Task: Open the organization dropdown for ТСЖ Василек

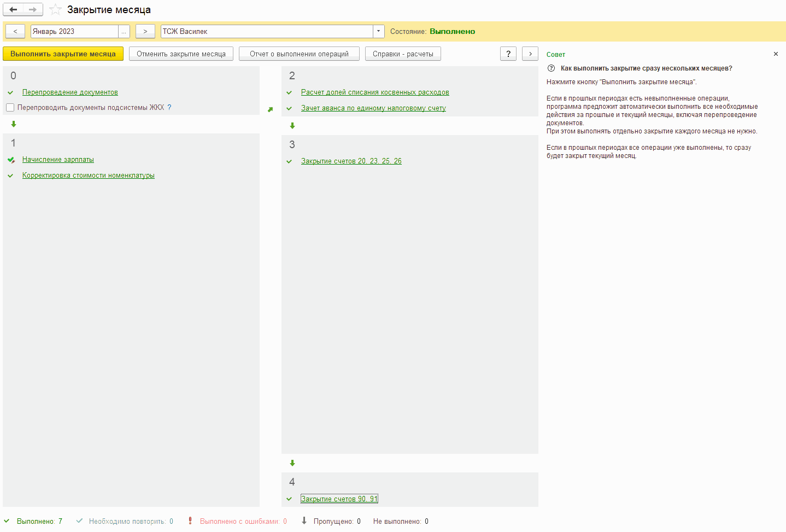Action: (x=378, y=31)
